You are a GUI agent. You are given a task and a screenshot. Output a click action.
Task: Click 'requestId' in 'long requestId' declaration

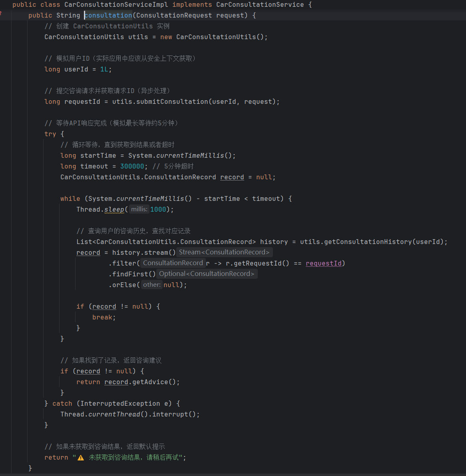pos(82,101)
